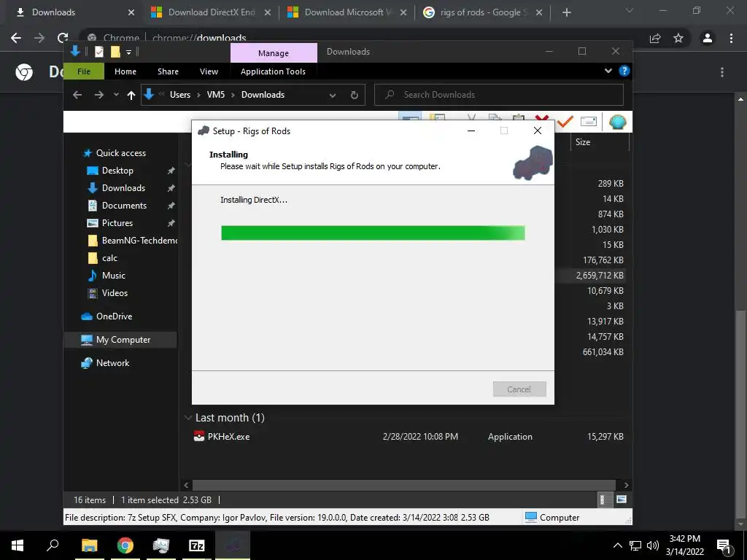Open the taskbar clock and date
Screen dimensions: 747x560
pos(684,545)
